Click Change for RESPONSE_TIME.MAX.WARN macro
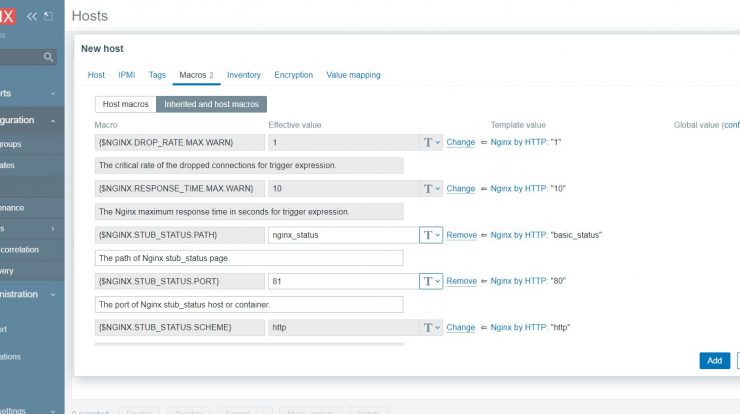Screen dimensions: 740x414 click(x=461, y=188)
